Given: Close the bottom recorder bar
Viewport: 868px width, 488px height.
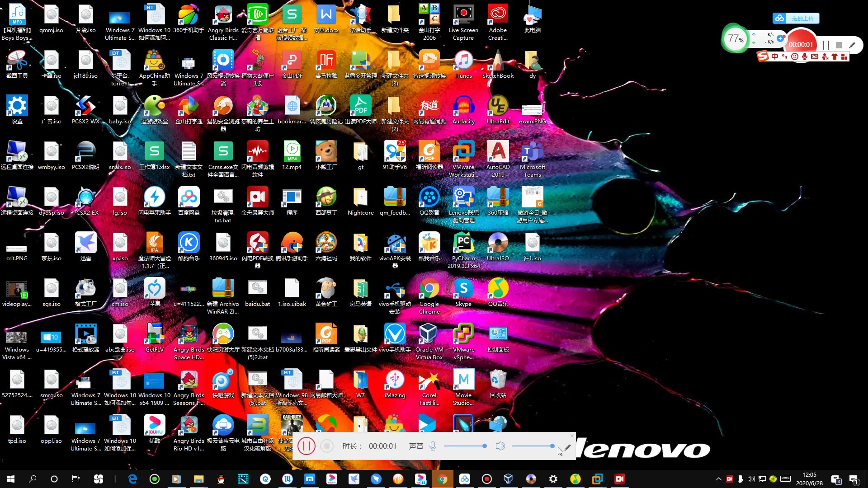Looking at the screenshot, I should pos(571,436).
